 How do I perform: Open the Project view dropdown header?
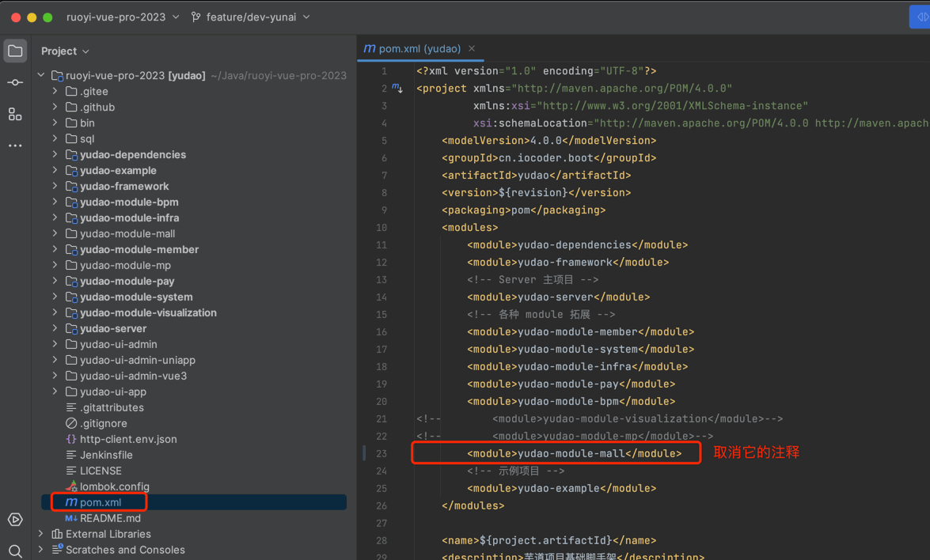[x=65, y=51]
